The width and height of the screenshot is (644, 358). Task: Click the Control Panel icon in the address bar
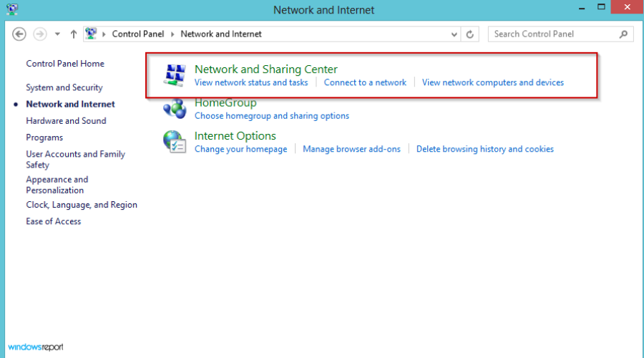(x=91, y=33)
